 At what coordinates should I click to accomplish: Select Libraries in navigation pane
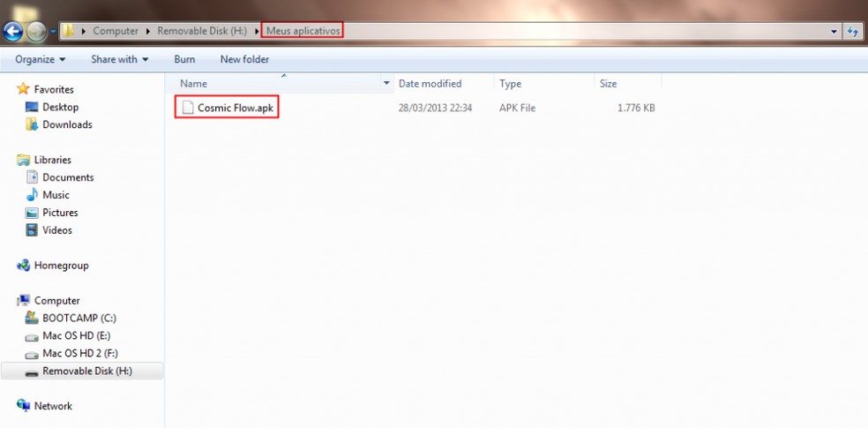click(x=53, y=160)
